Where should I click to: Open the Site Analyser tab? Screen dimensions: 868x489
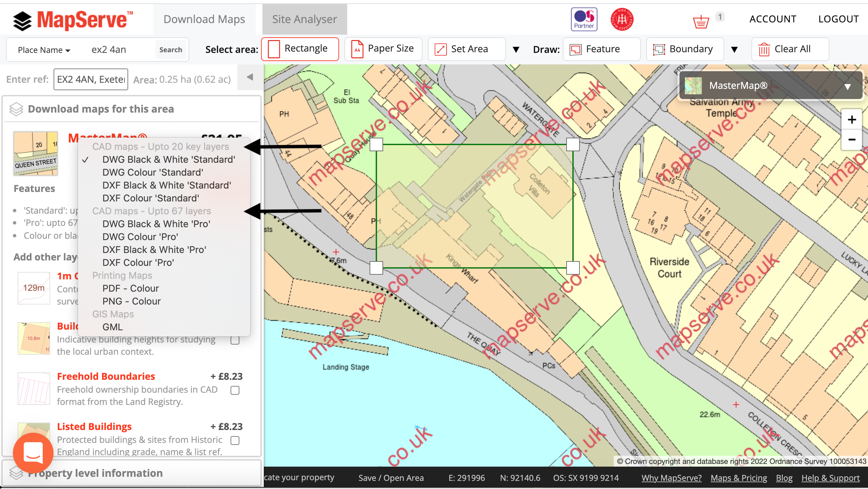303,19
